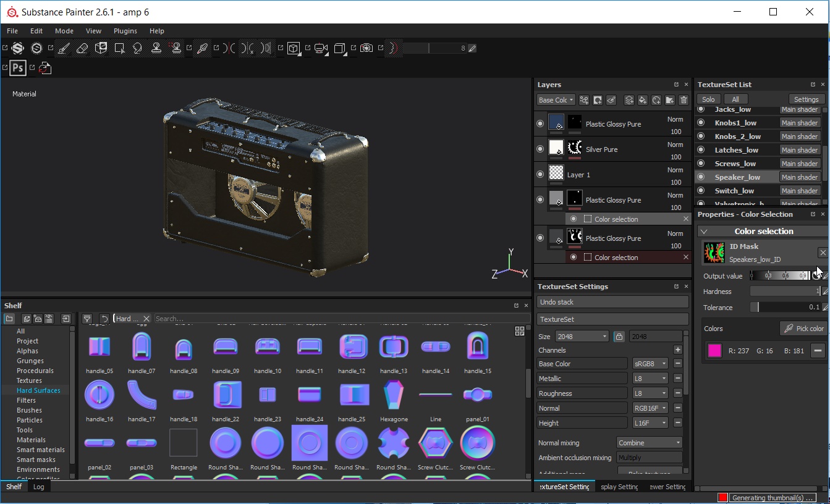Toggle visibility of the Silver Pure layer
Image resolution: width=830 pixels, height=504 pixels.
coord(540,149)
